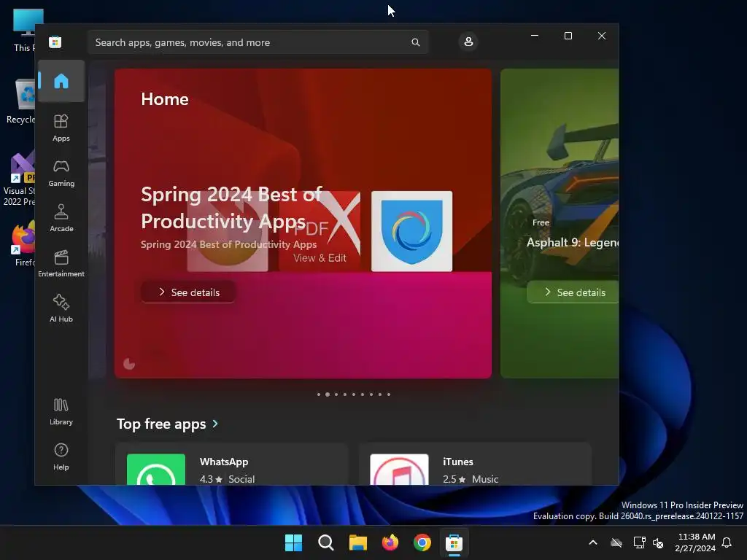
Task: Click the OneDrive tray icon
Action: (616, 542)
